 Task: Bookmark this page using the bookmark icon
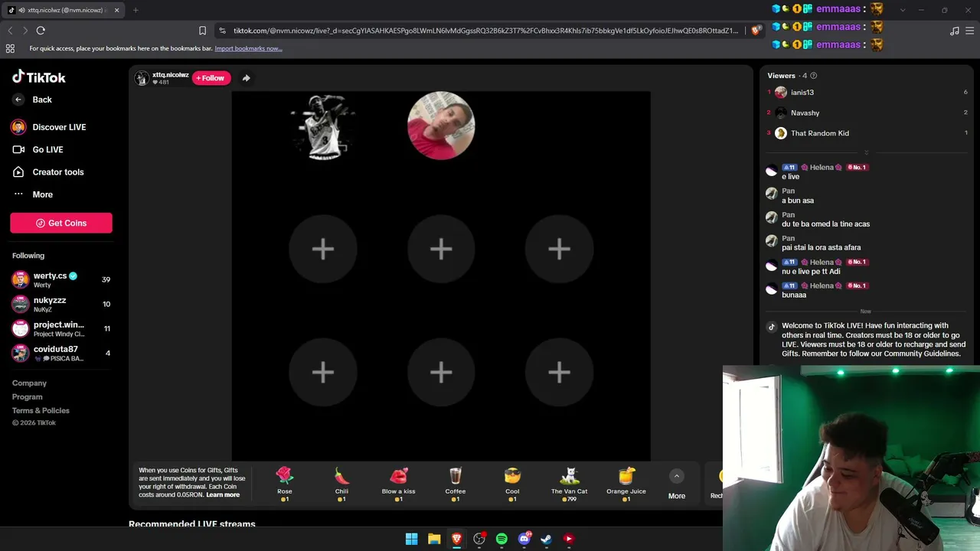pos(202,31)
